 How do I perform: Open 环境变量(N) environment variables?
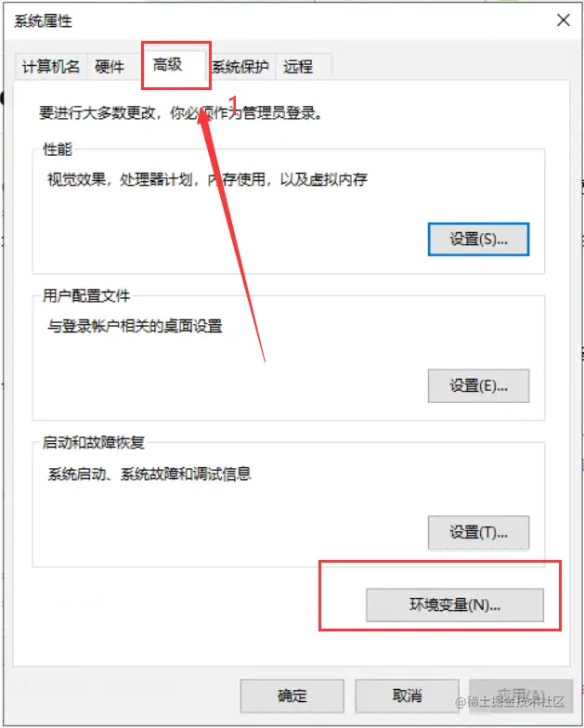tap(455, 605)
